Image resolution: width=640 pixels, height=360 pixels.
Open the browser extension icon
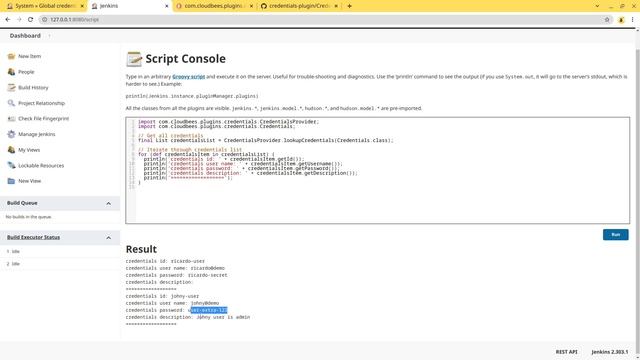[621, 19]
